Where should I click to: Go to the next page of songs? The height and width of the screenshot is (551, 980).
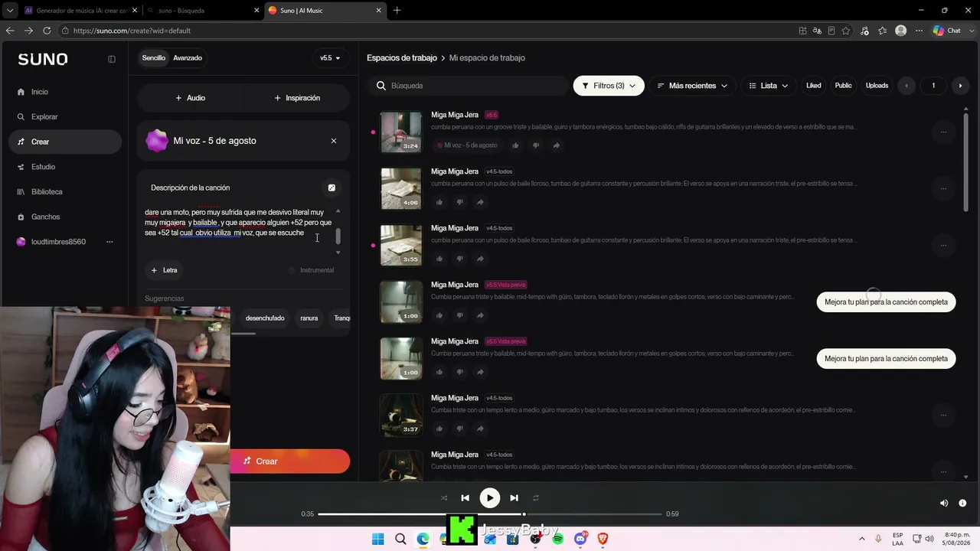coord(960,86)
